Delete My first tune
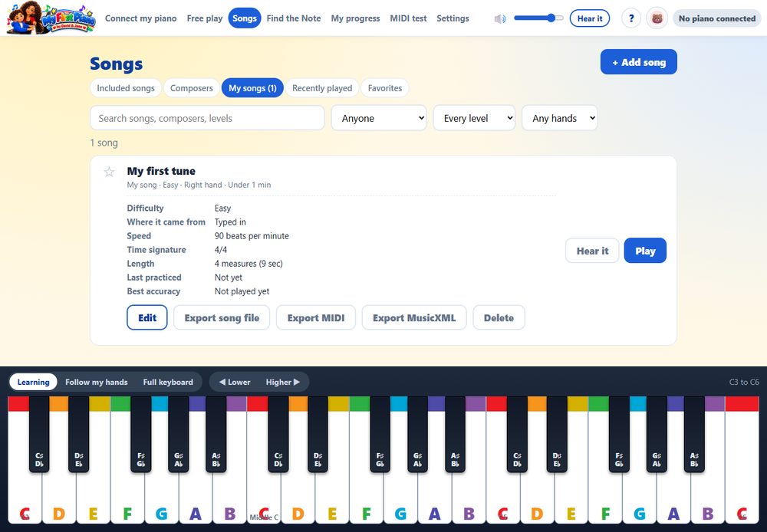767x532 pixels. click(x=499, y=318)
